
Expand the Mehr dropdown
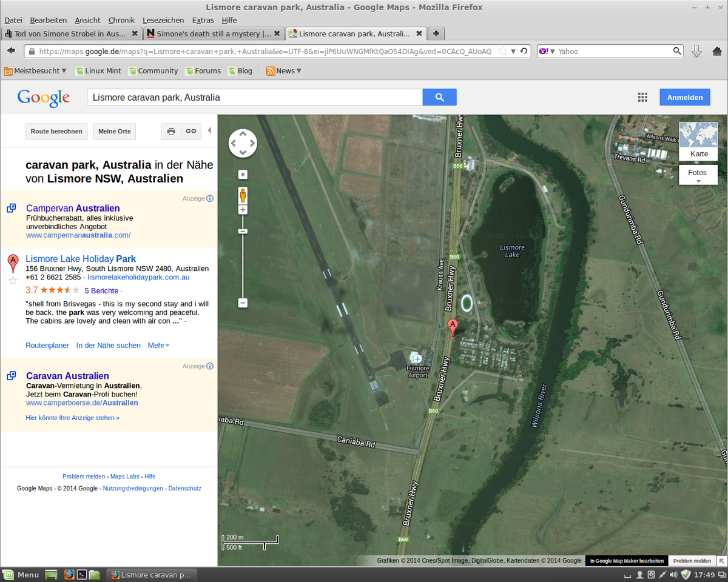158,345
